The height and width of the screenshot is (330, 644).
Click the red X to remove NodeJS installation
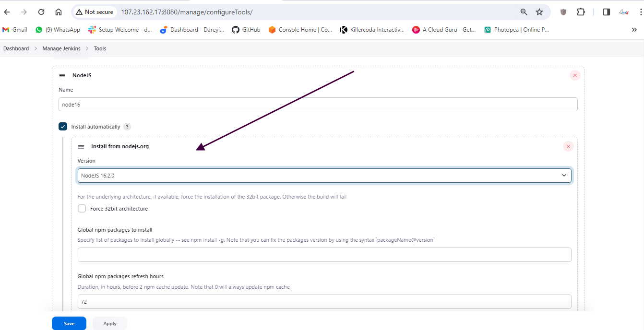click(574, 75)
